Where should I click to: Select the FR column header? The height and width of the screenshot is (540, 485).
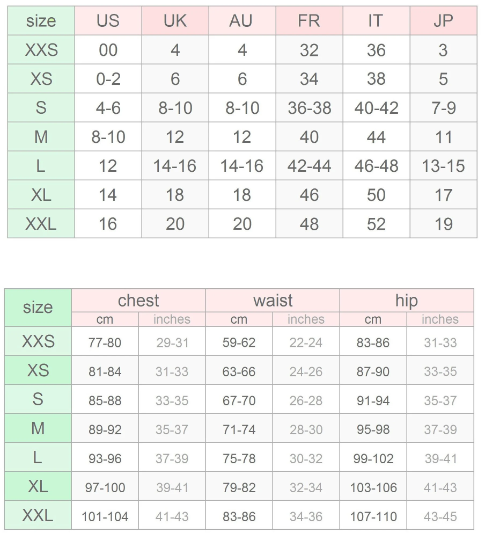pos(309,21)
